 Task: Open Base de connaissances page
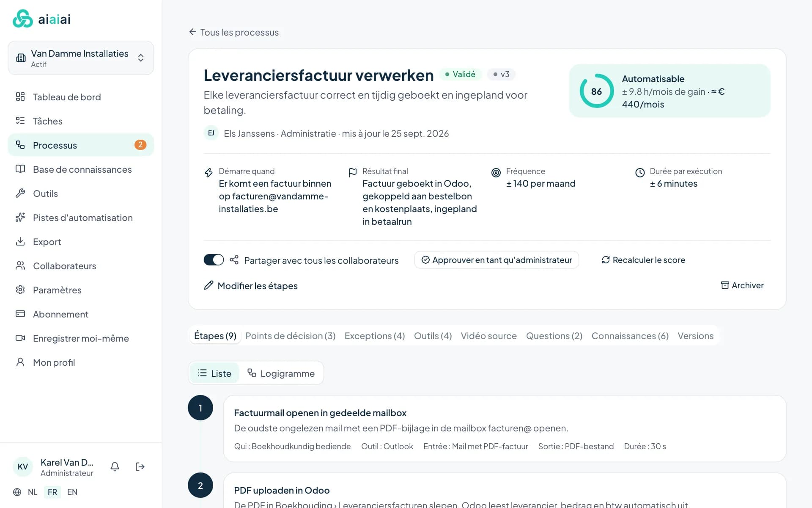click(x=81, y=169)
